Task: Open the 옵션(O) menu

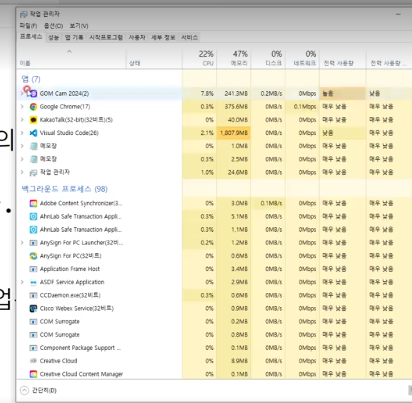Action: click(x=53, y=26)
